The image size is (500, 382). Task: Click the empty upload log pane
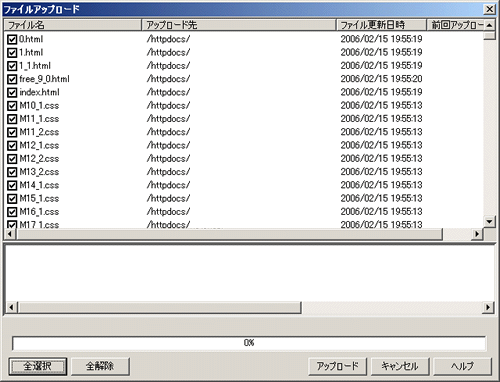(249, 273)
